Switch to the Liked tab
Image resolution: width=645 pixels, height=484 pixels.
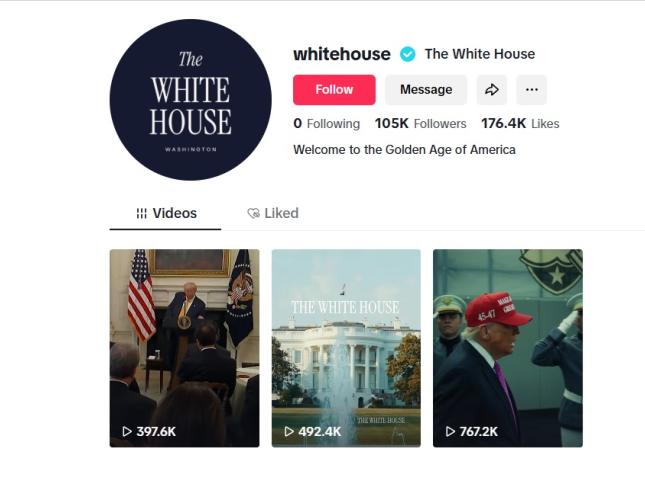coord(273,213)
